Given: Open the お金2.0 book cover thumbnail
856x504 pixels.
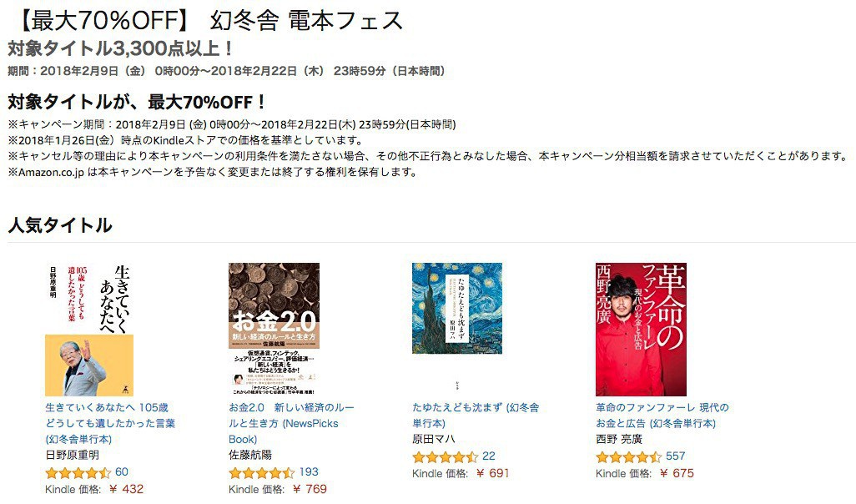Looking at the screenshot, I should pos(274,330).
